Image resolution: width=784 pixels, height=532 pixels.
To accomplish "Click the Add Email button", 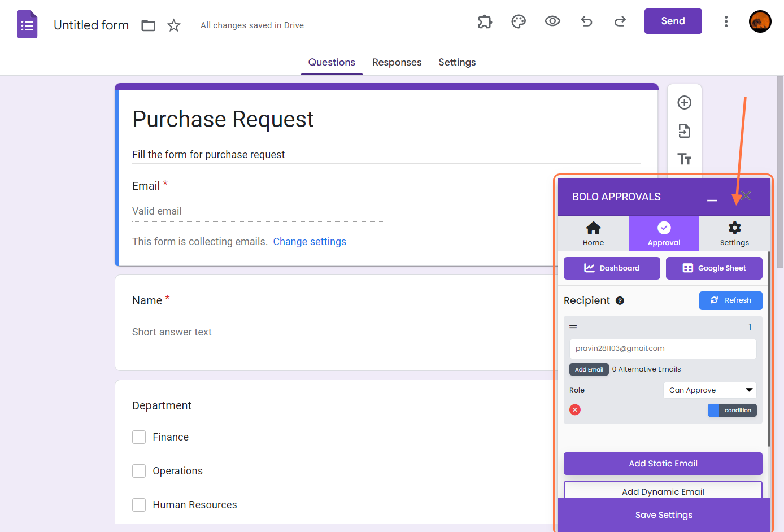I will [589, 369].
